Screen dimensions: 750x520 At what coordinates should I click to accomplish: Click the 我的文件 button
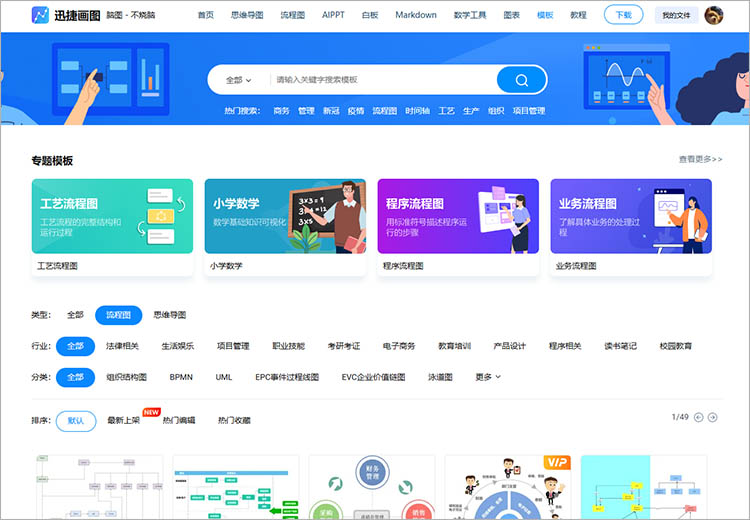point(676,15)
